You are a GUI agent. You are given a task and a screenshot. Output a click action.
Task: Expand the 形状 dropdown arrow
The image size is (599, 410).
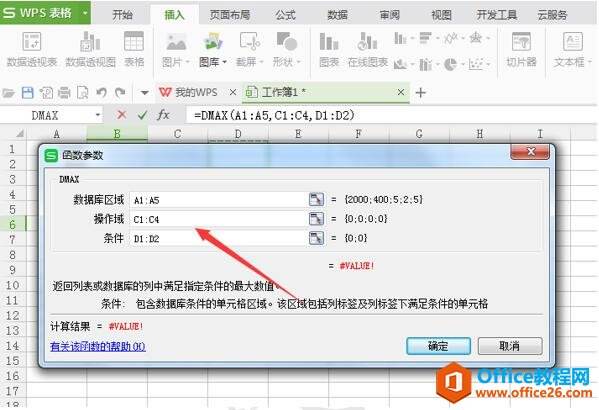point(298,62)
